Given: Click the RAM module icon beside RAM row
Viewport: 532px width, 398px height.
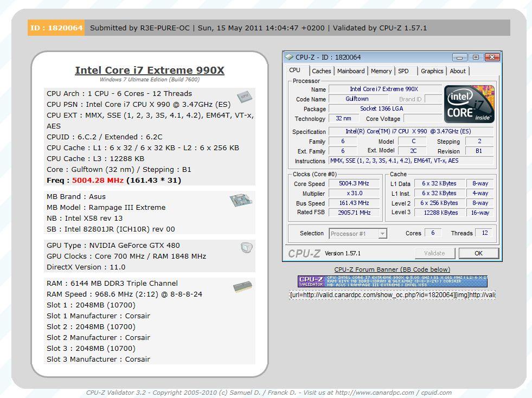Looking at the screenshot, I should pyautogui.click(x=242, y=287).
